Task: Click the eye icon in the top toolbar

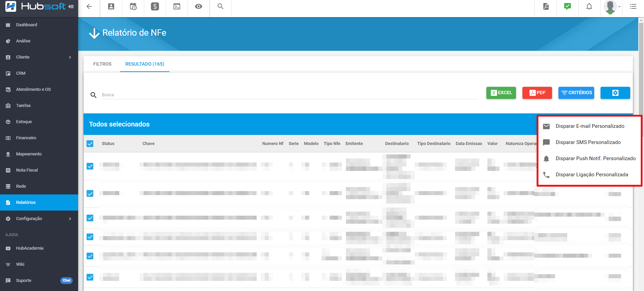Action: tap(199, 6)
